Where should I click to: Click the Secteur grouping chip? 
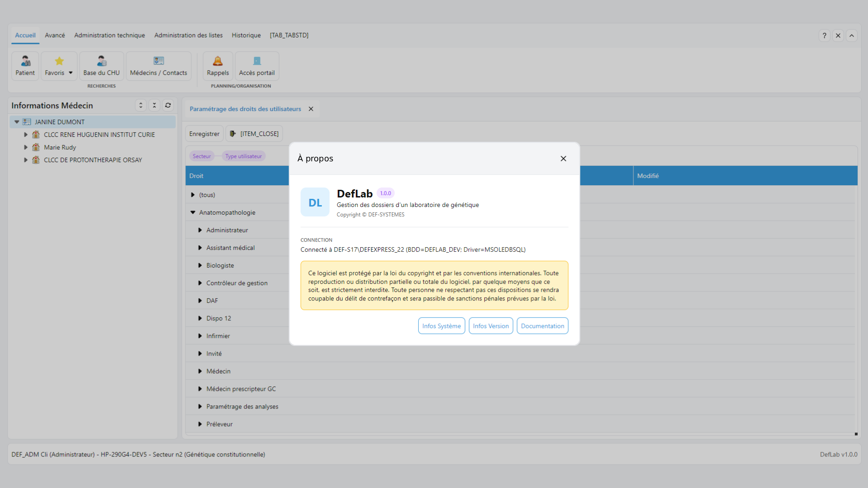(x=202, y=156)
